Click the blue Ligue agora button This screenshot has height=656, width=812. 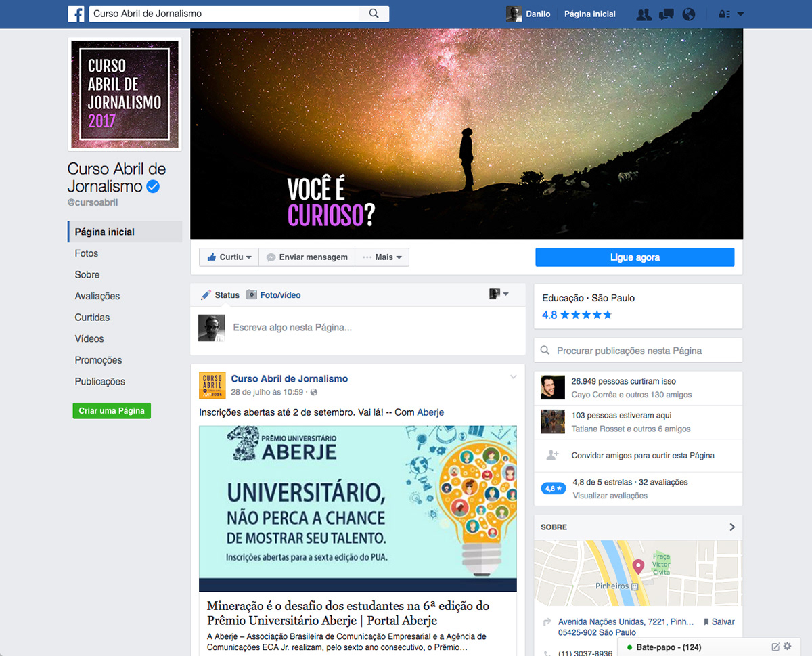[x=635, y=257]
